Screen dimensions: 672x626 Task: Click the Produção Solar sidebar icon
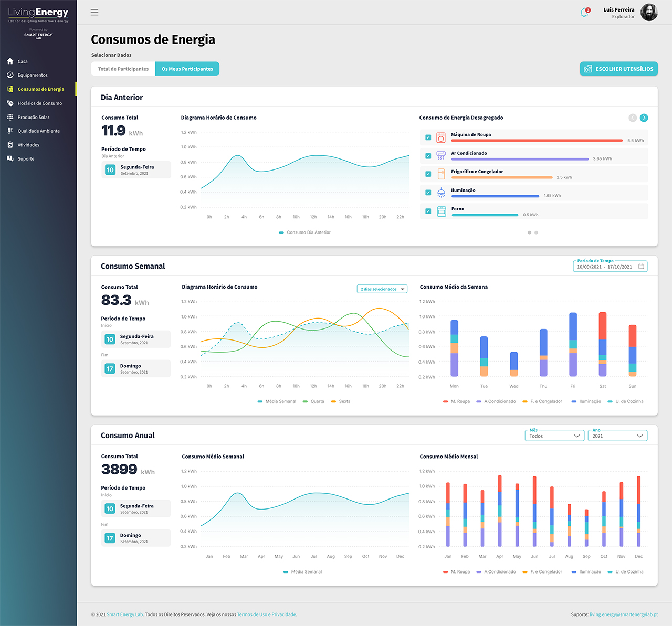click(x=10, y=117)
